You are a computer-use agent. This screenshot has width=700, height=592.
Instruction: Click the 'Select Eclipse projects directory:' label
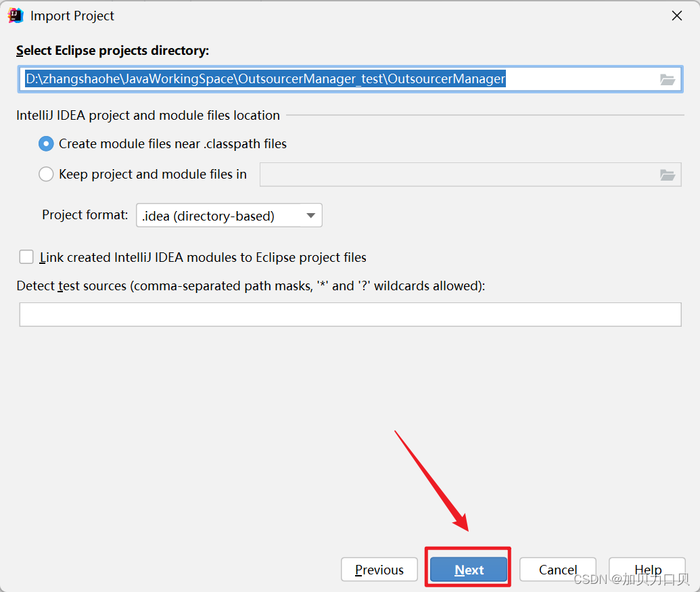[x=112, y=51]
